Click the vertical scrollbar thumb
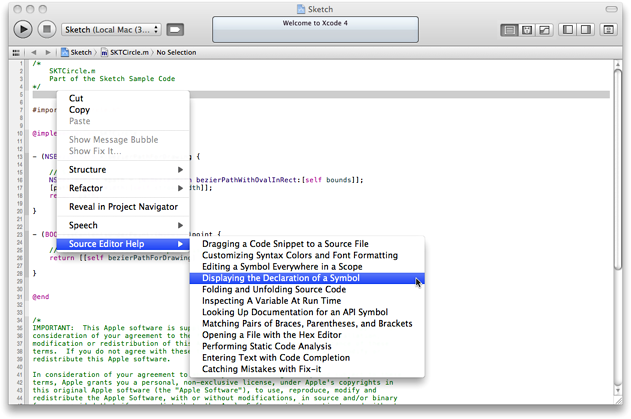 (x=618, y=169)
